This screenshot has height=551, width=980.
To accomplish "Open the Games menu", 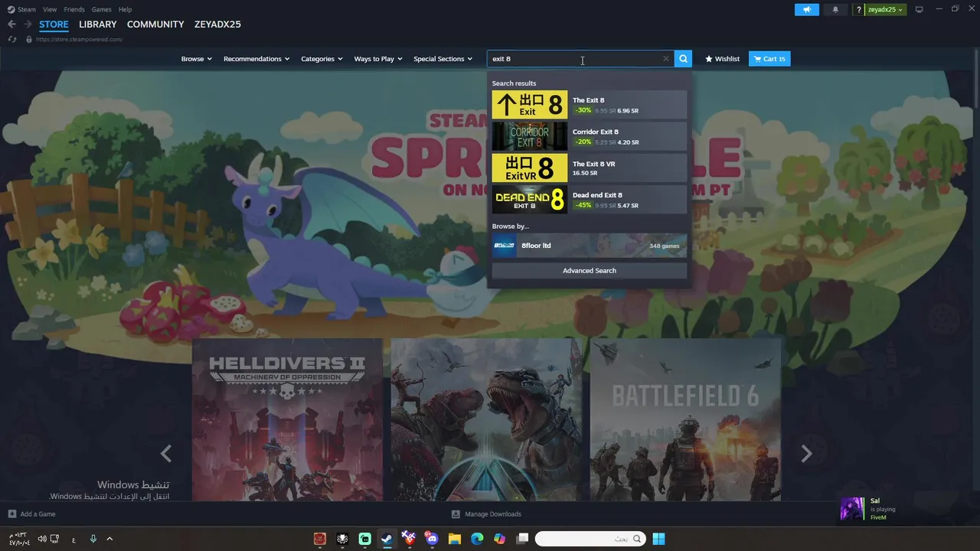I will pyautogui.click(x=101, y=9).
